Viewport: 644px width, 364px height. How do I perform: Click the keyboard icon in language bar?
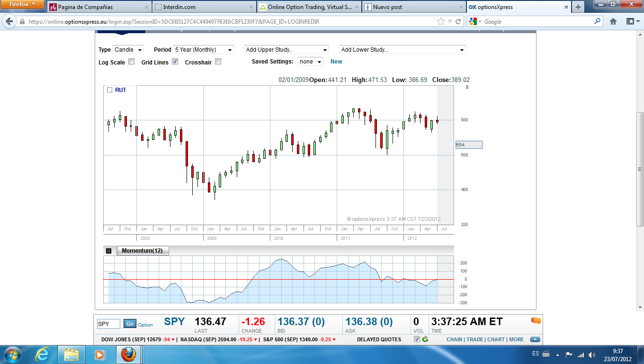pos(546,355)
